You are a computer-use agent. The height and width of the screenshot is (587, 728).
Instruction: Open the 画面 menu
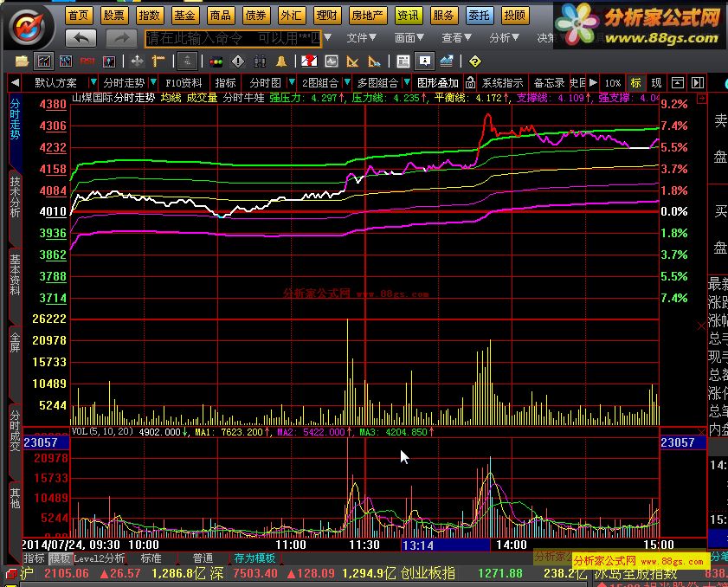pyautogui.click(x=409, y=37)
